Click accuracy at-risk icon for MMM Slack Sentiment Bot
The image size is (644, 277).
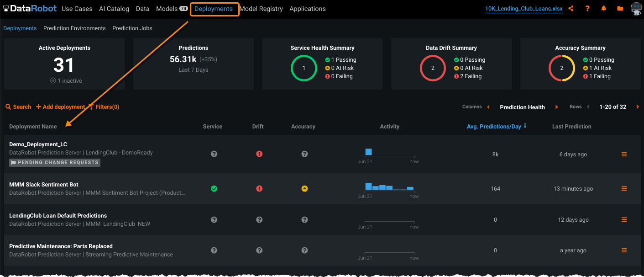point(304,189)
